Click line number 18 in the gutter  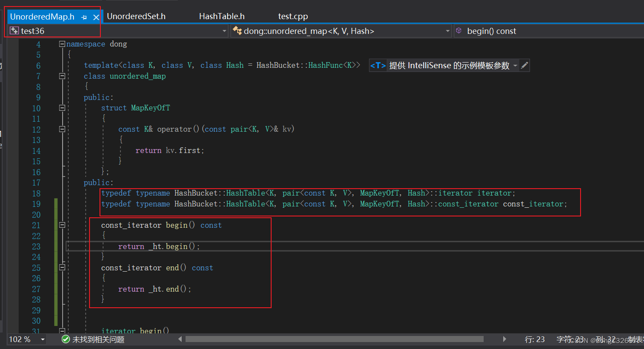[x=36, y=193]
